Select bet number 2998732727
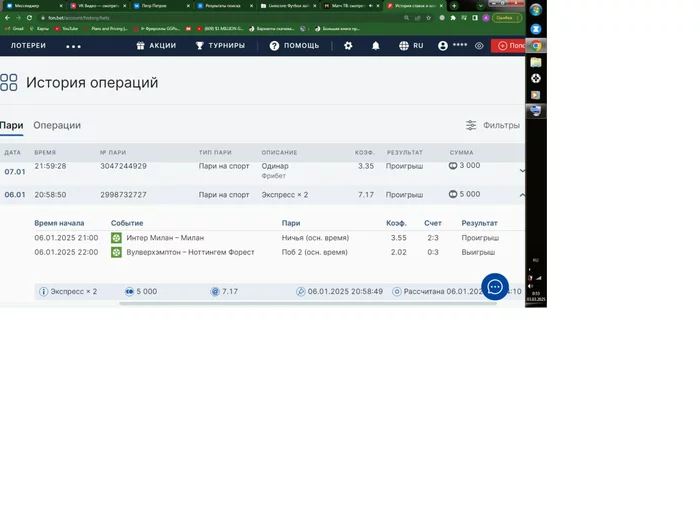Image resolution: width=700 pixels, height=525 pixels. [x=123, y=195]
